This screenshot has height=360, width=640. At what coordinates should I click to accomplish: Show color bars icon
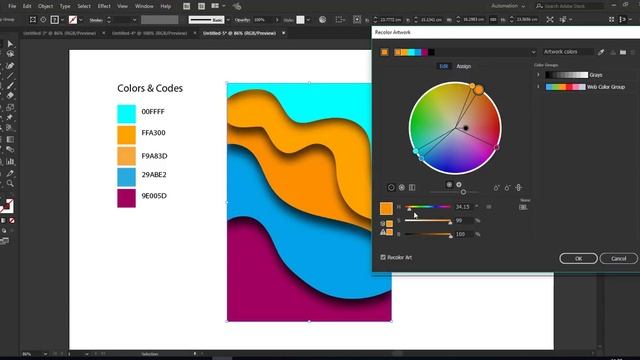click(412, 187)
